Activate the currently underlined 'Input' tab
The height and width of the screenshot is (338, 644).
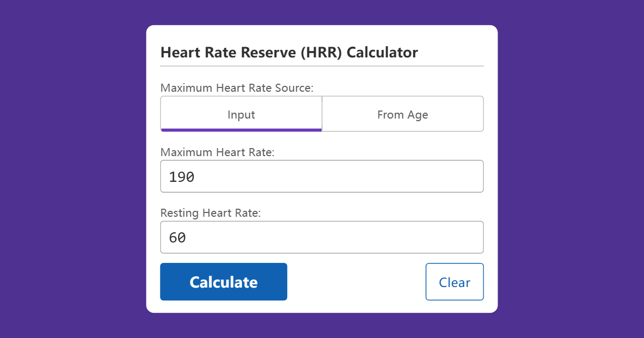241,114
